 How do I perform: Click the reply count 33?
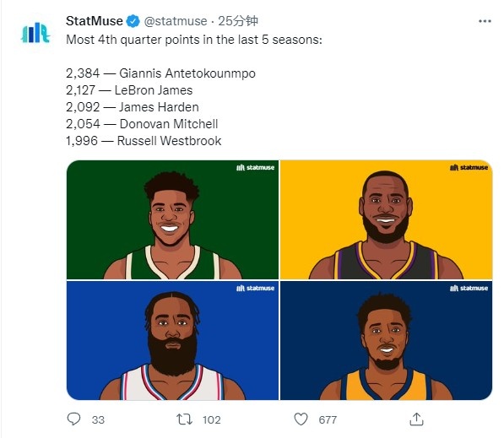point(98,419)
